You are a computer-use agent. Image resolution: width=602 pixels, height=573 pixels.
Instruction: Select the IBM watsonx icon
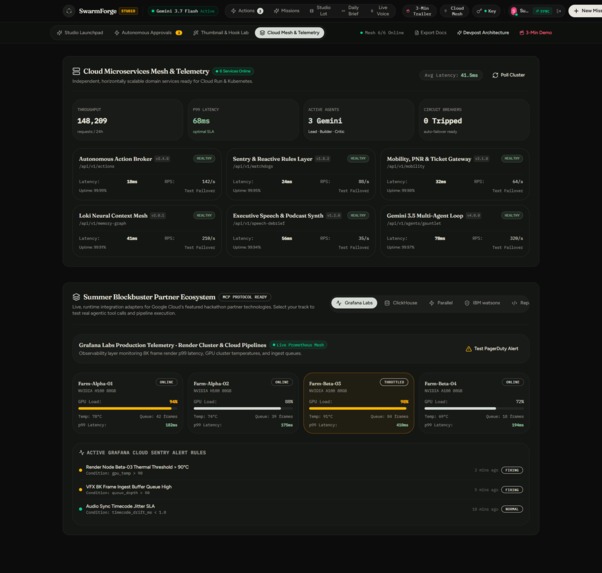click(x=467, y=303)
